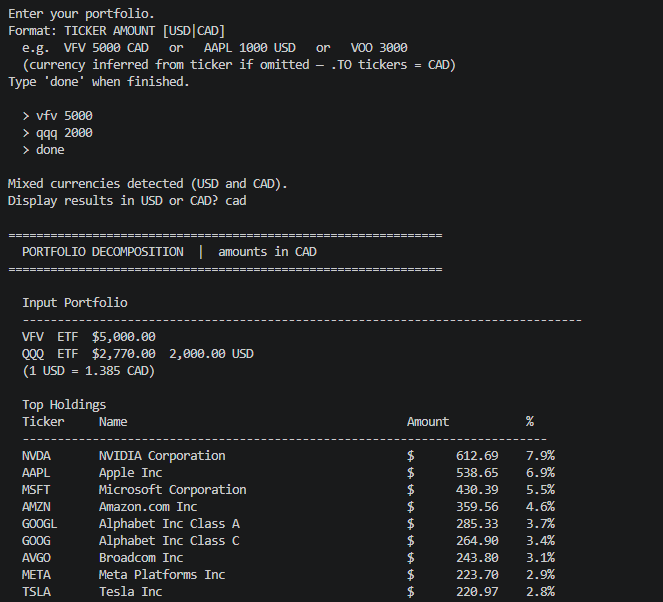
Task: Click 'Apple Inc' name
Action: (x=131, y=473)
